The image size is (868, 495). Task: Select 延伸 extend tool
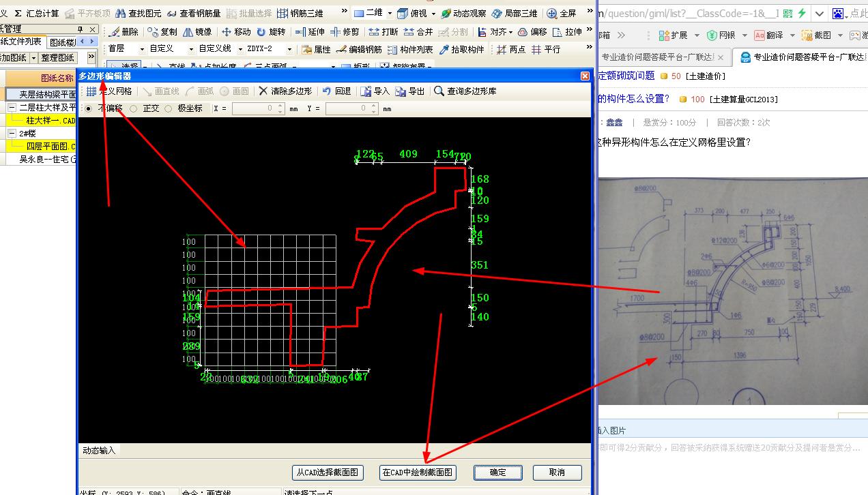point(310,31)
